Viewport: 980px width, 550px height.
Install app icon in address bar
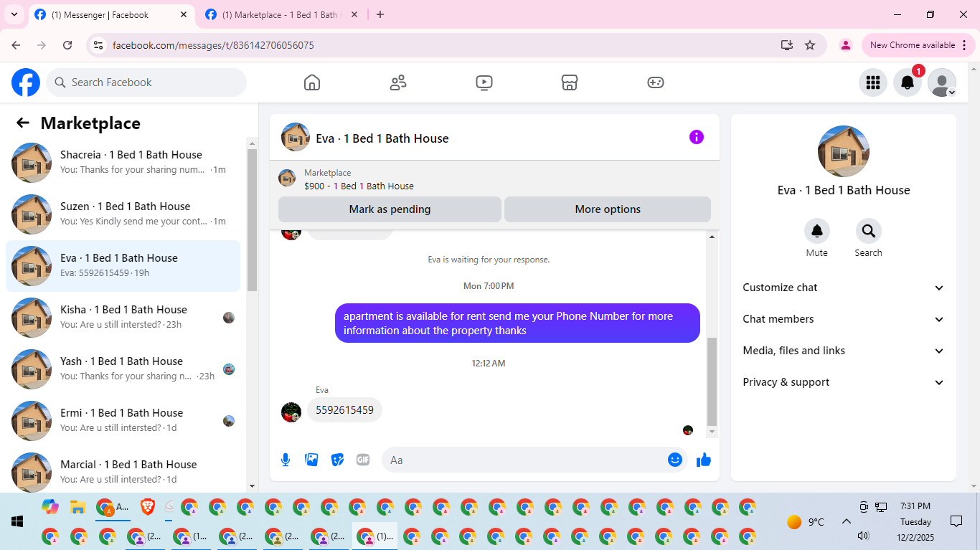(x=787, y=45)
